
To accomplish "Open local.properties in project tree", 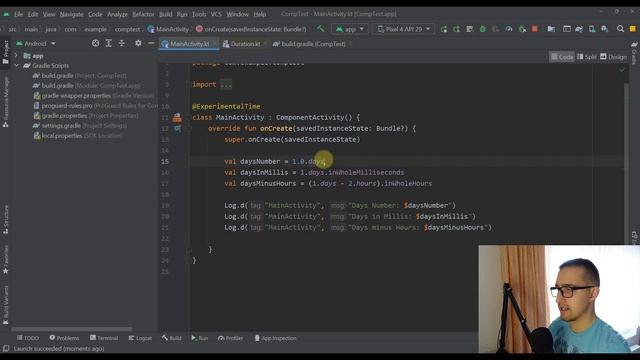I will pyautogui.click(x=62, y=136).
